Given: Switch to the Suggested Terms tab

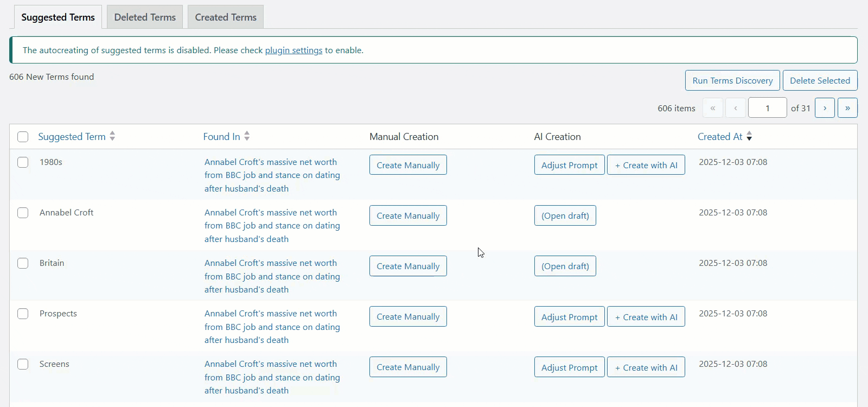Looking at the screenshot, I should tap(58, 17).
